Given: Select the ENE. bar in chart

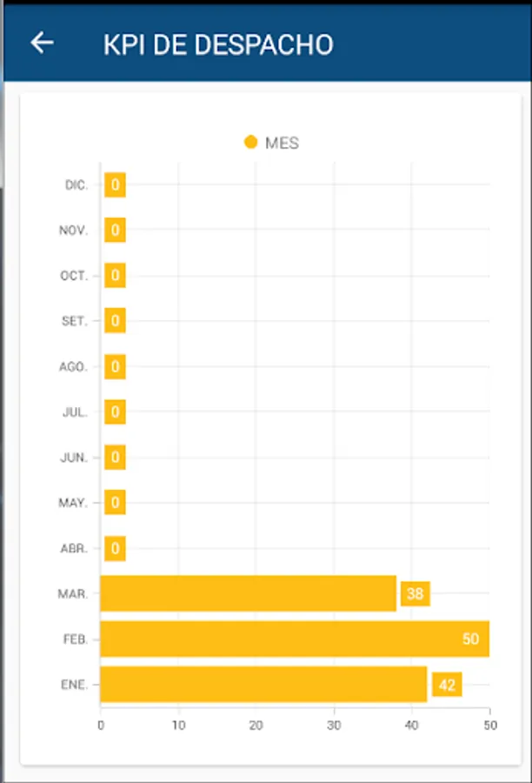Looking at the screenshot, I should [263, 685].
